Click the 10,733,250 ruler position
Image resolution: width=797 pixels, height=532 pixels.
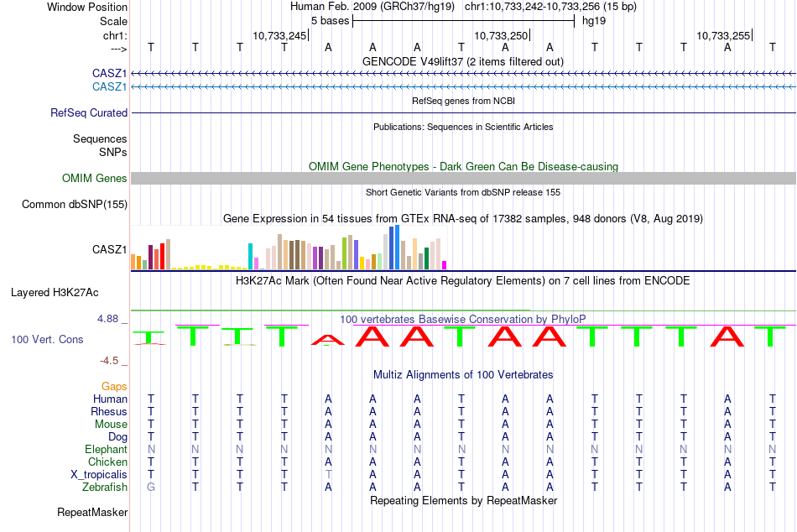click(x=501, y=35)
